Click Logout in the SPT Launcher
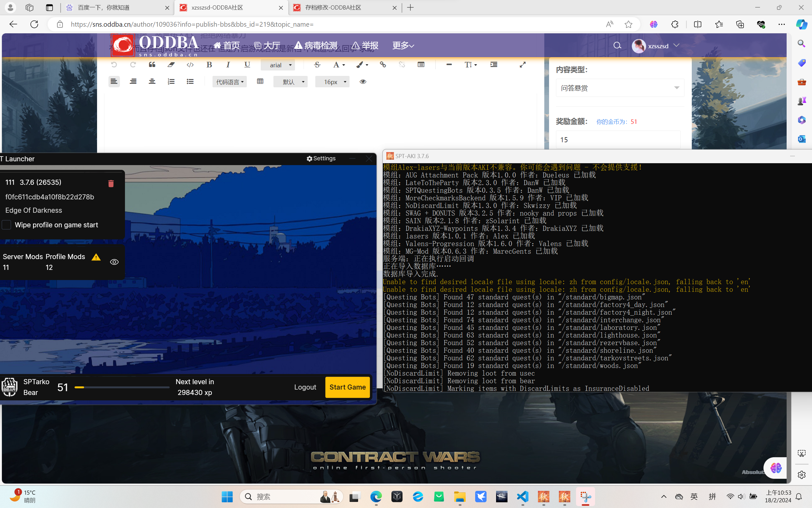The width and height of the screenshot is (812, 508). tap(305, 387)
